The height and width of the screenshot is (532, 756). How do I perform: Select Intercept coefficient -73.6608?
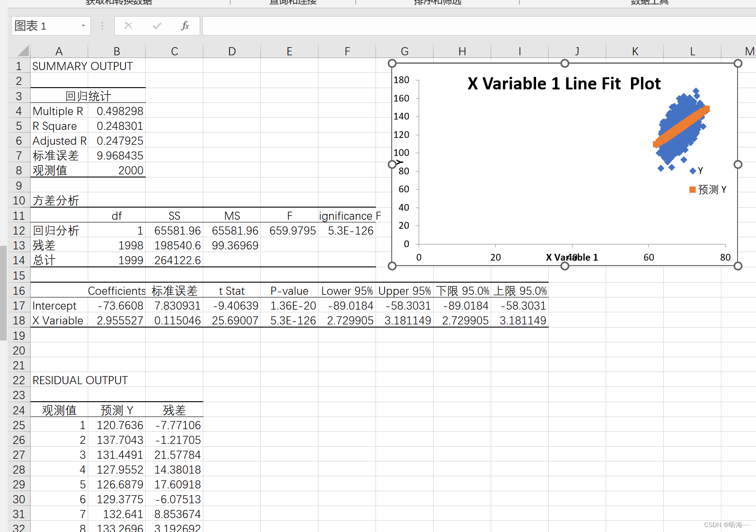point(116,306)
